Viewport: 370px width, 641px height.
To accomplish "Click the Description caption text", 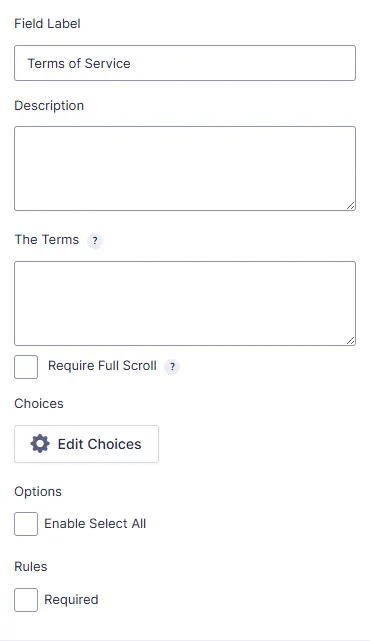I will click(x=49, y=105).
